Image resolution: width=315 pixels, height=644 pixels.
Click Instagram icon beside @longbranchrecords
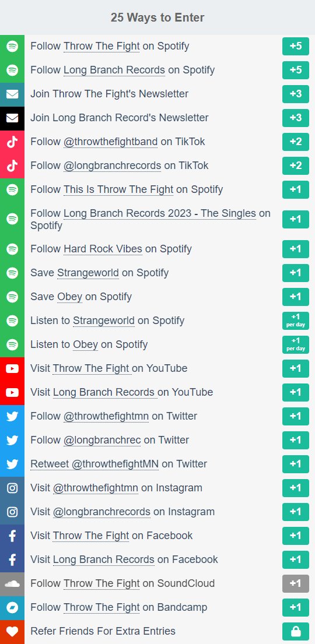coord(12,512)
